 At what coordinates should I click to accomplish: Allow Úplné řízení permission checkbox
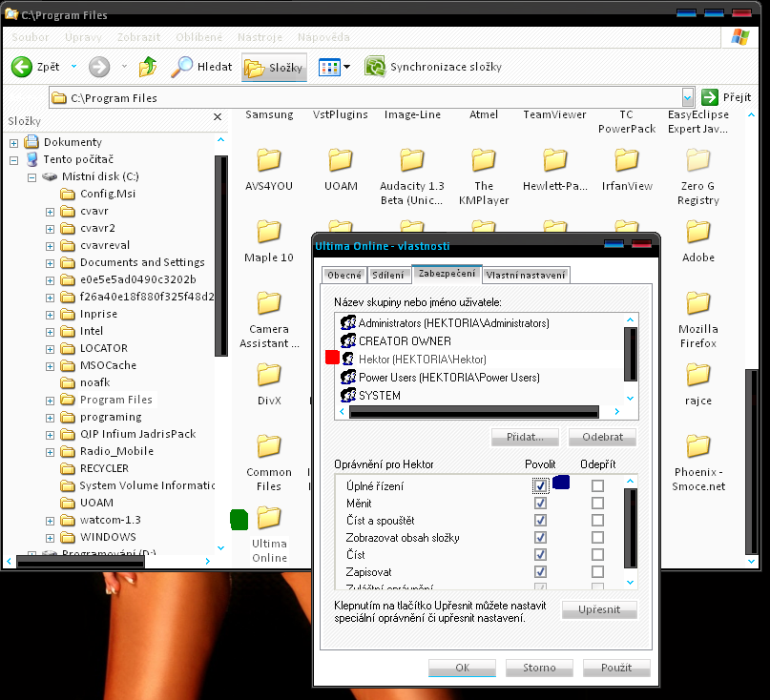(540, 486)
